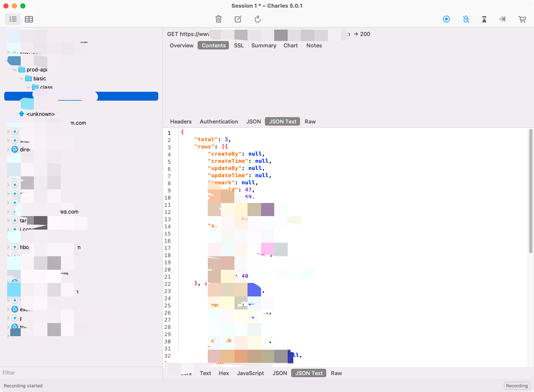Click the "createBy": null line
This screenshot has height=392, width=534.
pos(236,154)
